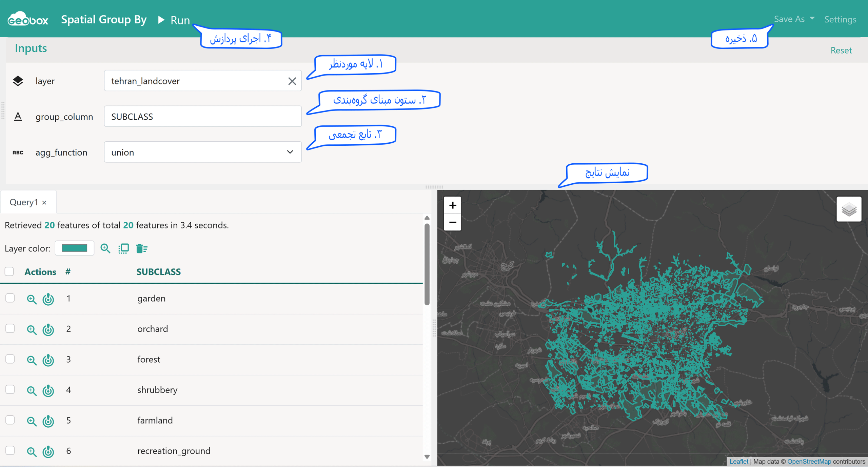The image size is (868, 467).
Task: Clear the tehran_landcover layer selection
Action: point(292,81)
